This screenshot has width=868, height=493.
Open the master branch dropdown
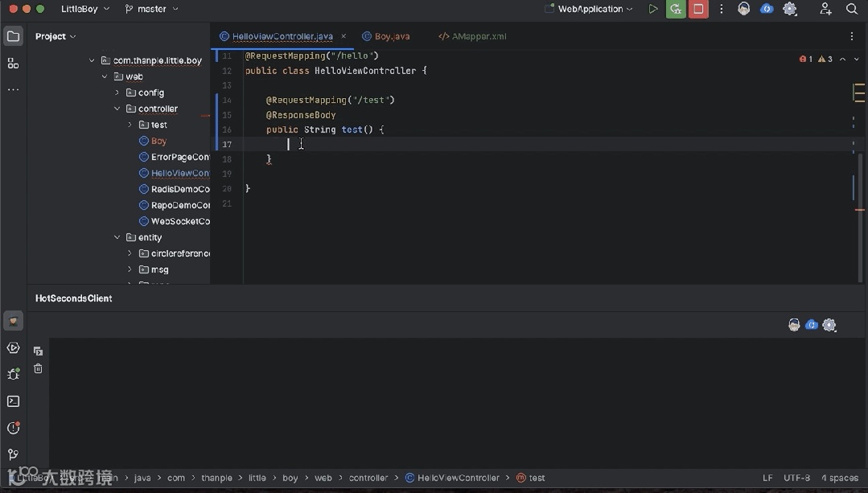152,10
